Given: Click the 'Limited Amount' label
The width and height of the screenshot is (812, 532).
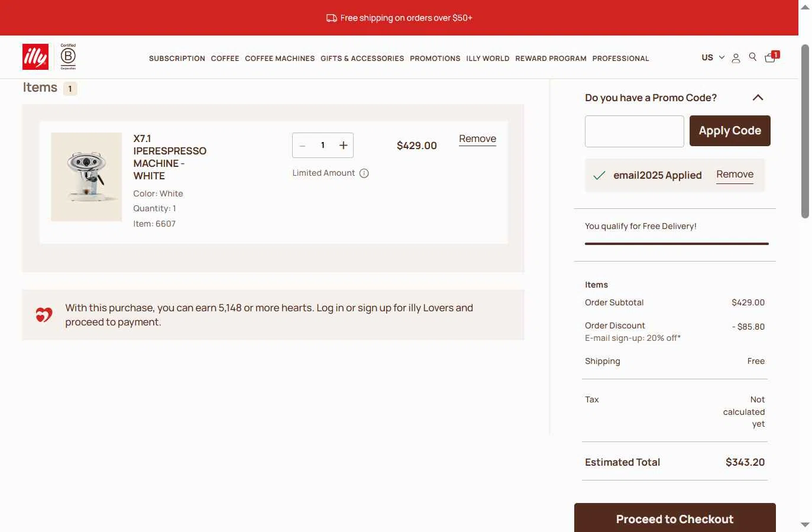Looking at the screenshot, I should pyautogui.click(x=323, y=173).
